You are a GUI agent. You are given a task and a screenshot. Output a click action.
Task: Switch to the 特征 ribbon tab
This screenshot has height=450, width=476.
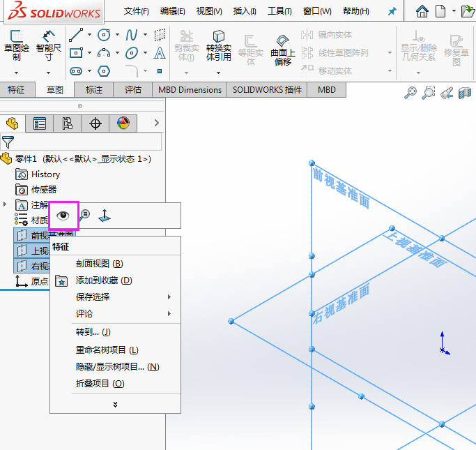pyautogui.click(x=17, y=89)
